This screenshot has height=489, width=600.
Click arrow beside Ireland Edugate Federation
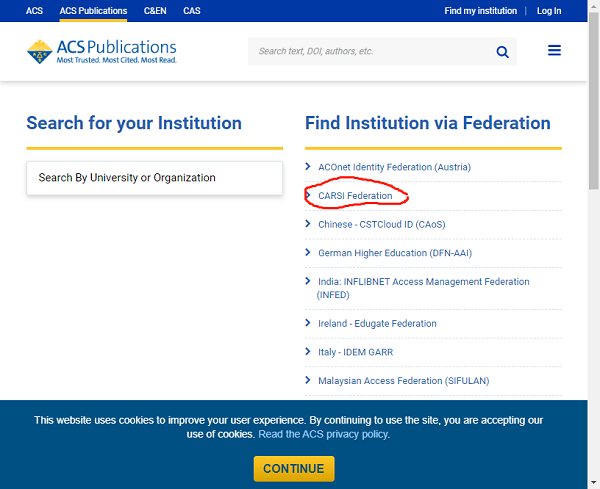(x=308, y=323)
